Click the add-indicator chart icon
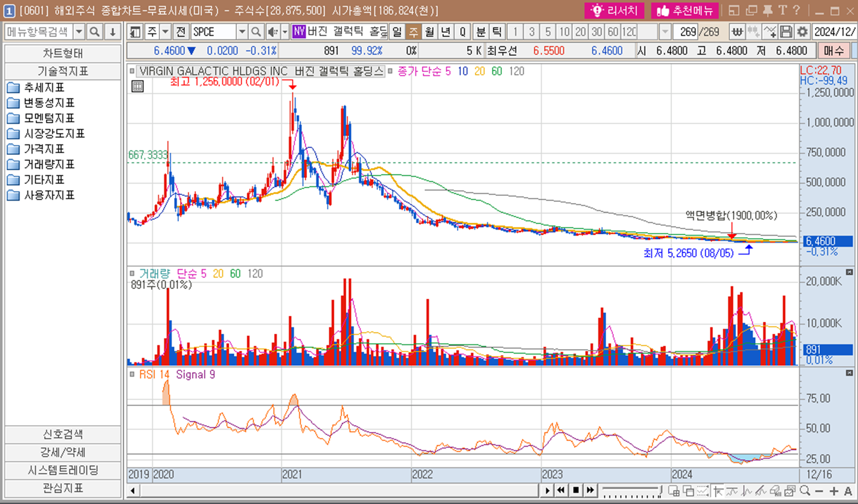This screenshot has width=858, height=504. tap(770, 32)
